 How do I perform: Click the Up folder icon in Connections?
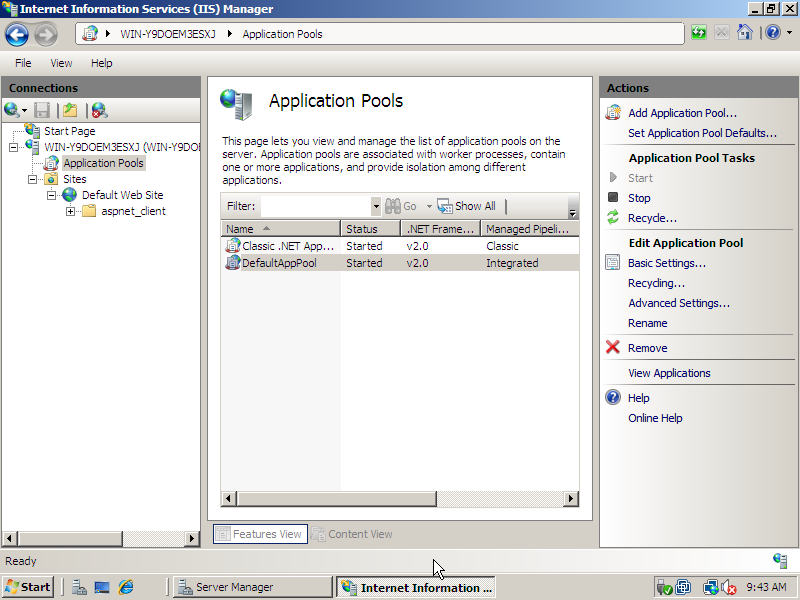coord(70,110)
